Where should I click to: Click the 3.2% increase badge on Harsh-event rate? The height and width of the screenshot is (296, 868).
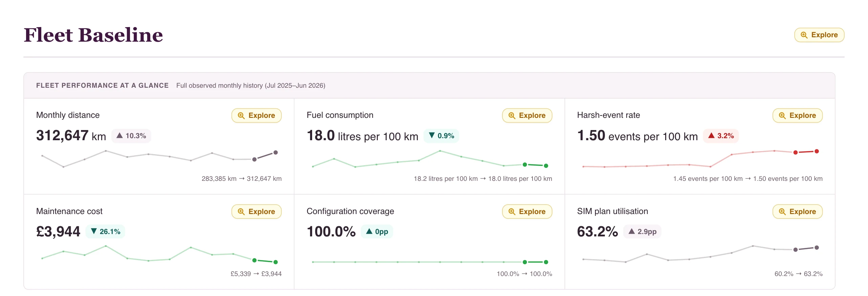click(x=721, y=136)
